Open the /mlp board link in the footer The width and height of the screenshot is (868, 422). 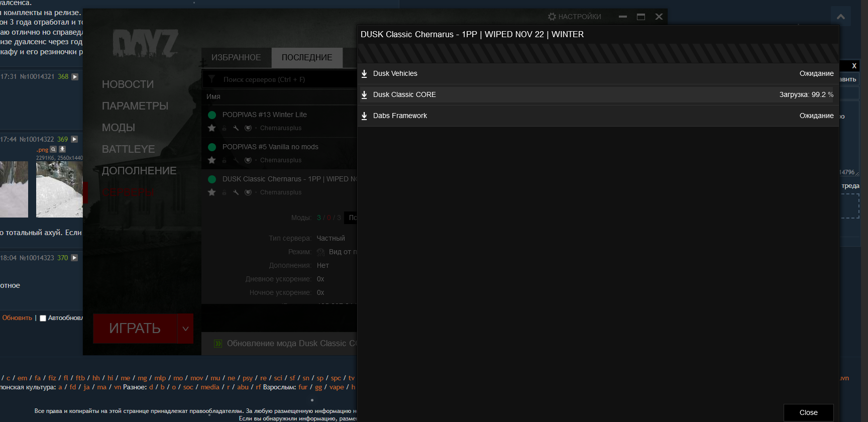point(160,378)
